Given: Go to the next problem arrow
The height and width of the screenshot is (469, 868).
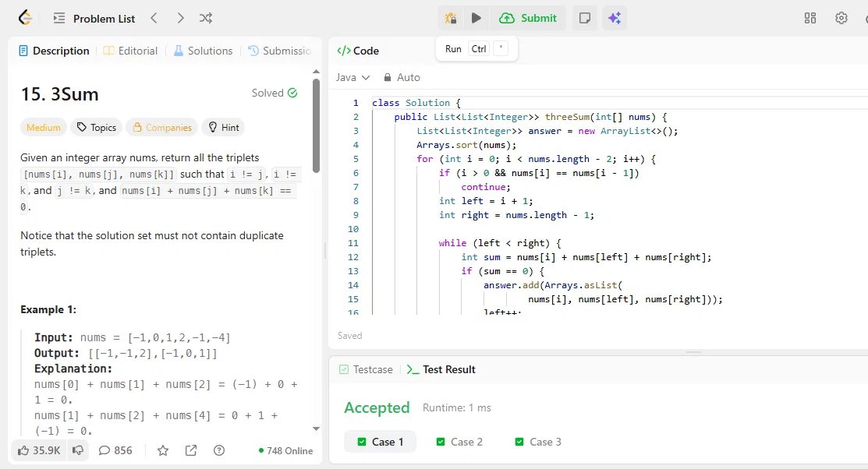Looking at the screenshot, I should pos(180,18).
